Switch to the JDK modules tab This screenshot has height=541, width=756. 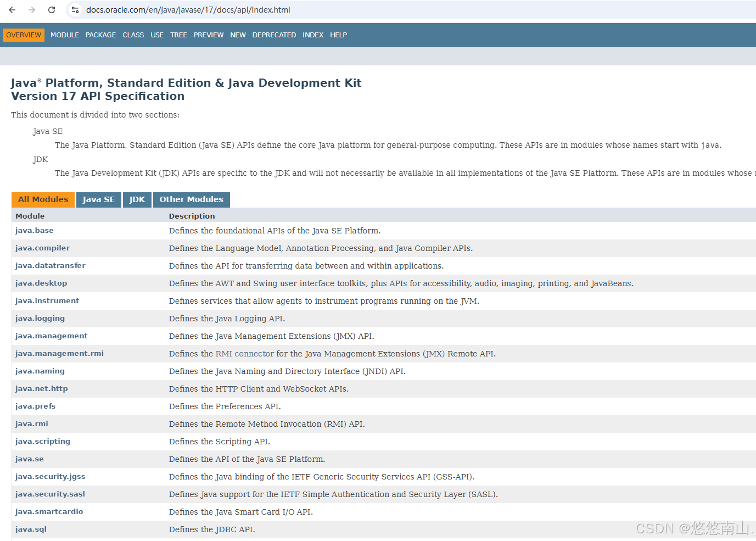click(x=137, y=199)
